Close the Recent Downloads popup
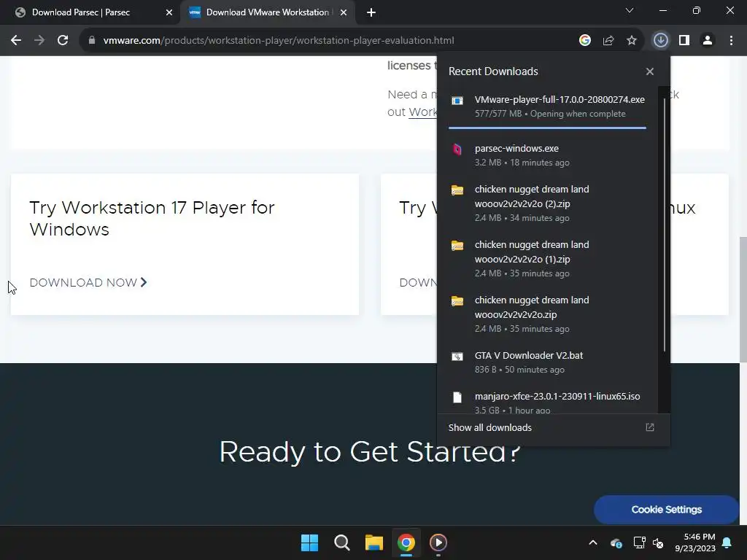 tap(650, 71)
